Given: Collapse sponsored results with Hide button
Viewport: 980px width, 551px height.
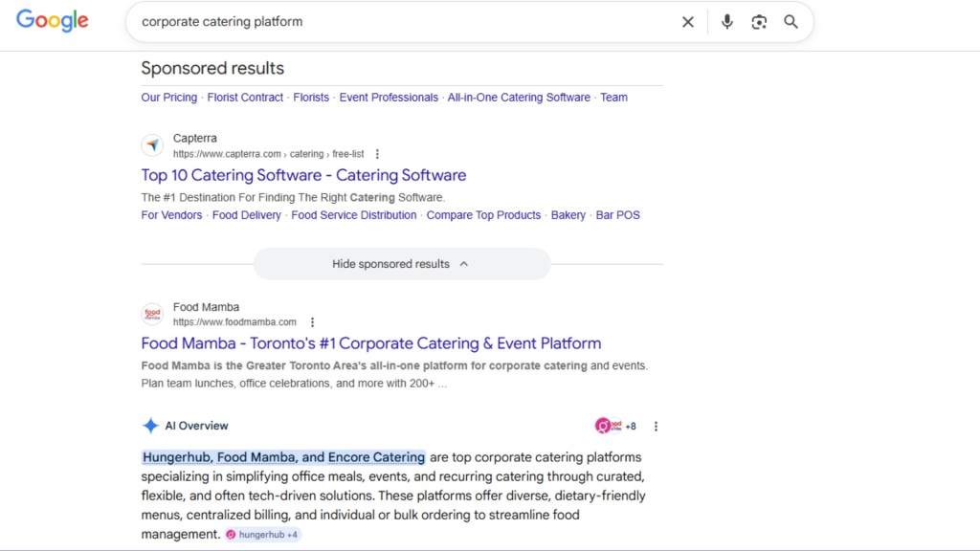Looking at the screenshot, I should pos(401,264).
